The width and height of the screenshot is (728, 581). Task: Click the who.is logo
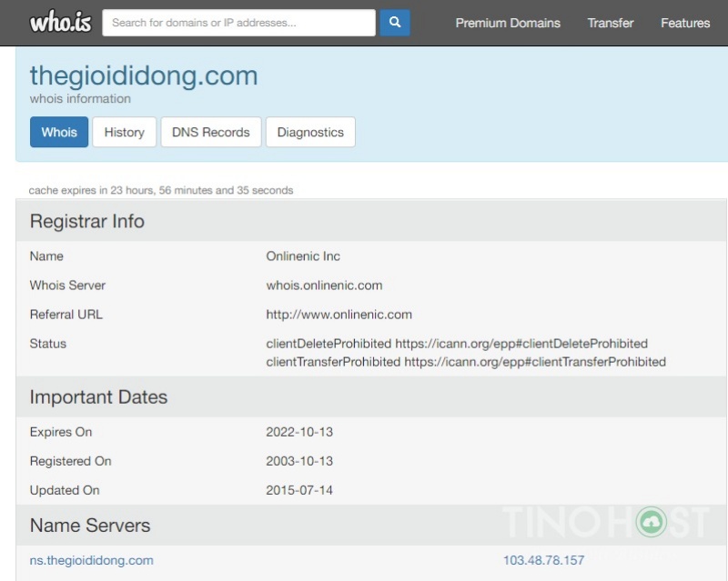pyautogui.click(x=60, y=22)
